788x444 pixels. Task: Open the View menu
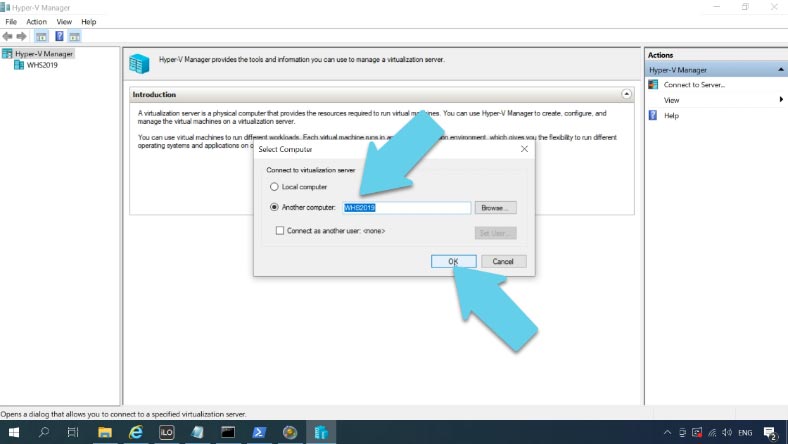point(64,22)
